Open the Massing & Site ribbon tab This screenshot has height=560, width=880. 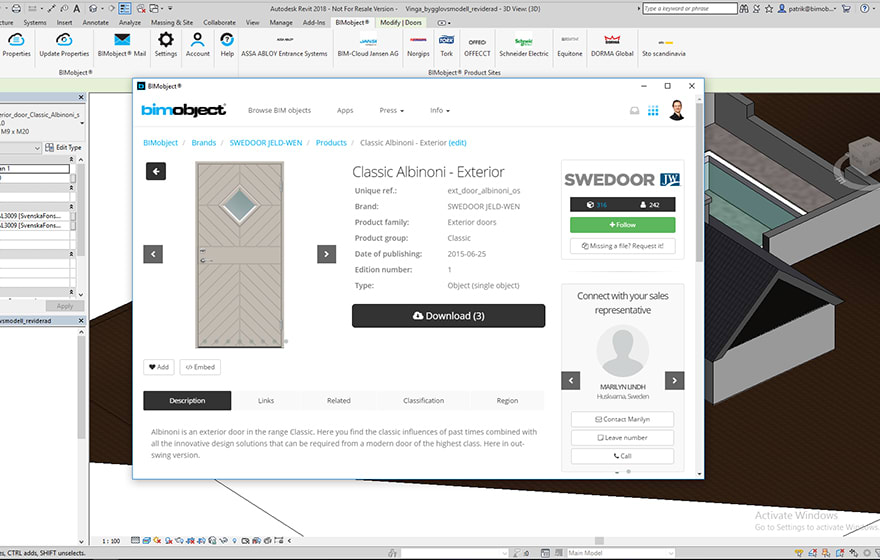tap(172, 22)
